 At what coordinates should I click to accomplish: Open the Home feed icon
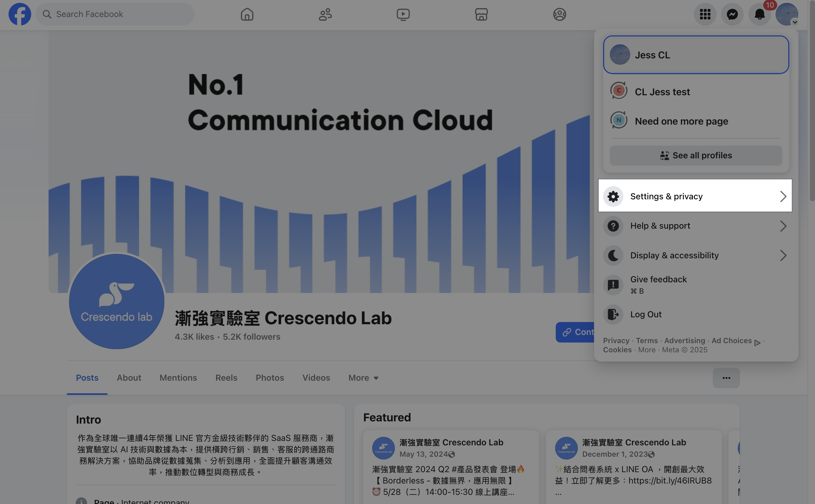(x=247, y=14)
